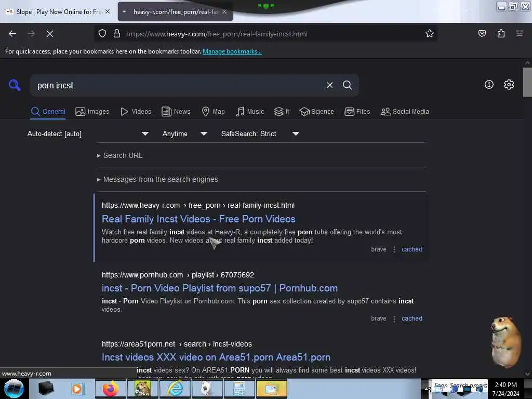Image resolution: width=532 pixels, height=399 pixels.
Task: Open the Save to Pocket icon
Action: 482,33
